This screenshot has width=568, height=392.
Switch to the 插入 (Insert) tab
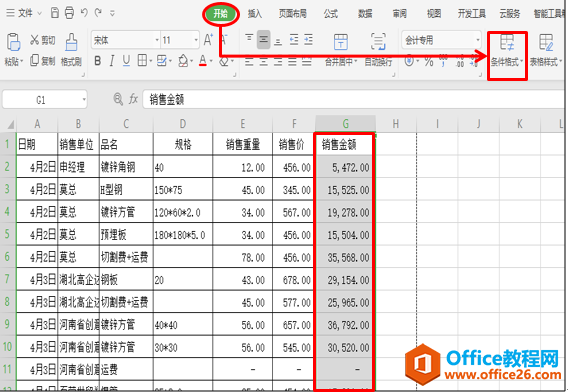[x=255, y=14]
